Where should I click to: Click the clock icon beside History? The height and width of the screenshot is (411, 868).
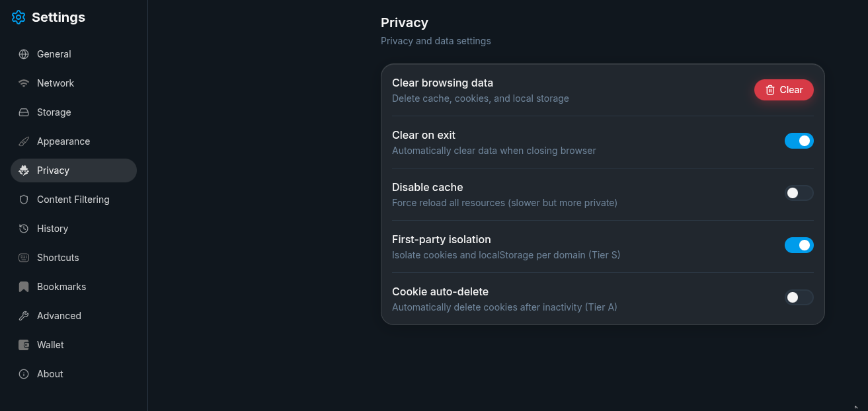pyautogui.click(x=24, y=229)
